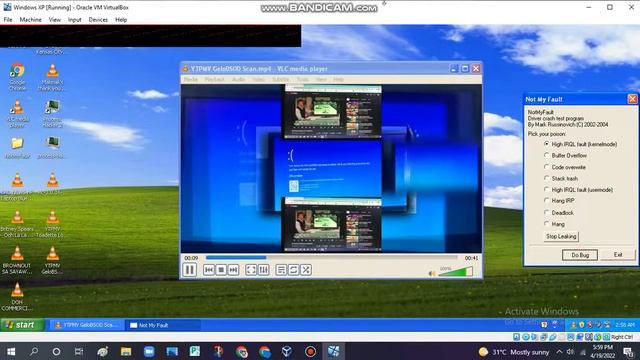Viewport: 640px width, 360px height.
Task: Open the VLC Playback menu
Action: coord(214,79)
